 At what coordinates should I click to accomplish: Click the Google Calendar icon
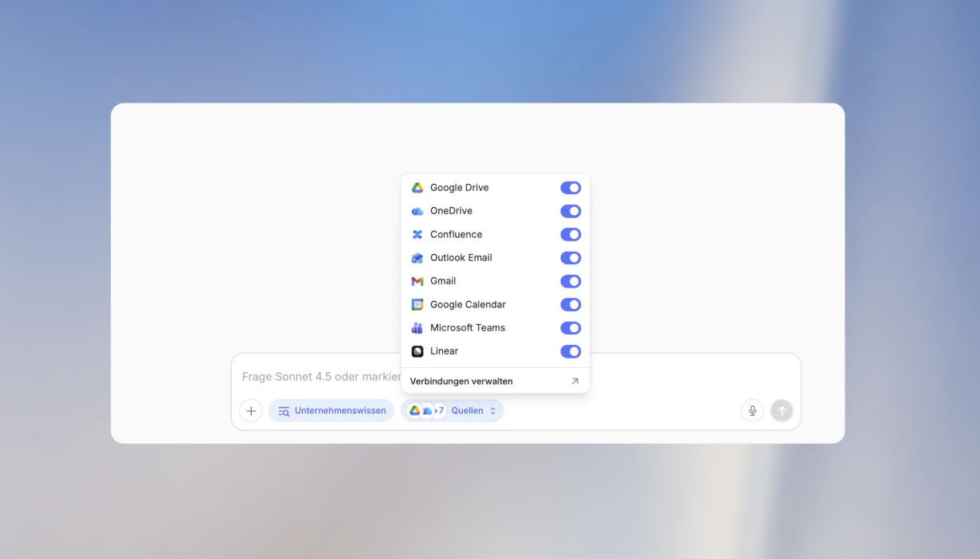coord(417,304)
